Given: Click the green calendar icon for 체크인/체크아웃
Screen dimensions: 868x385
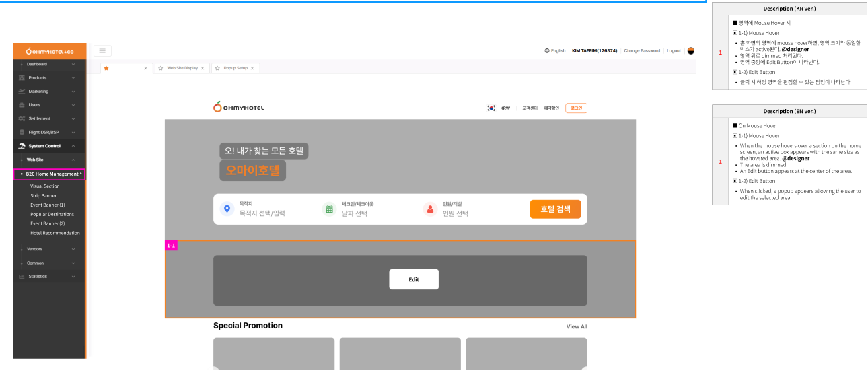Looking at the screenshot, I should 329,209.
